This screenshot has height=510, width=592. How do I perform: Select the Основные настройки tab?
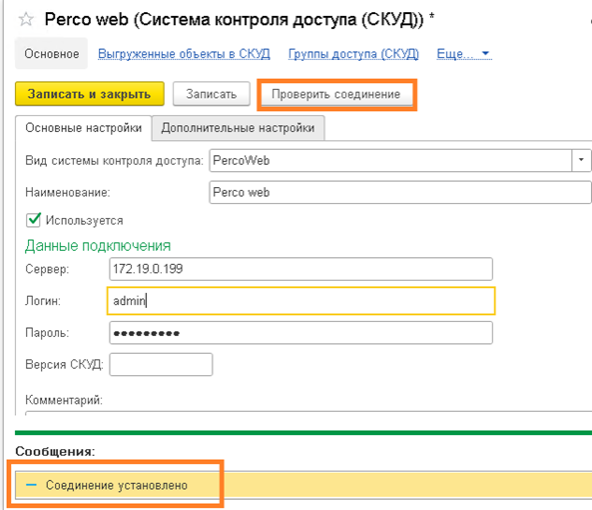[x=83, y=128]
